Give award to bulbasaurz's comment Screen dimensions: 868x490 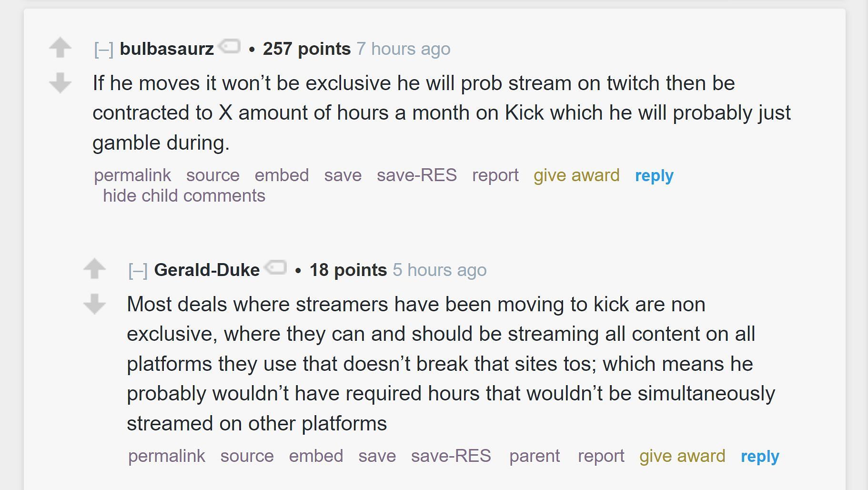tap(576, 175)
